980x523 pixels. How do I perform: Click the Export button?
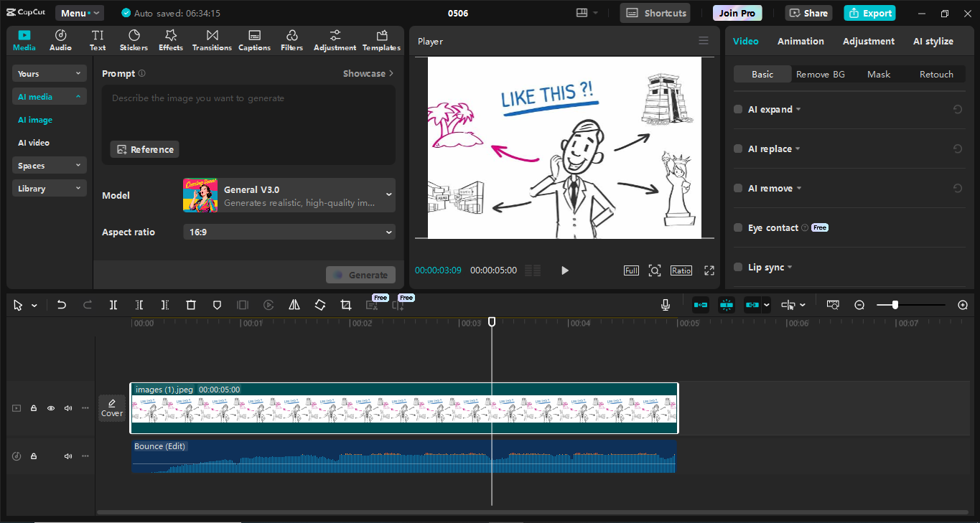tap(869, 13)
